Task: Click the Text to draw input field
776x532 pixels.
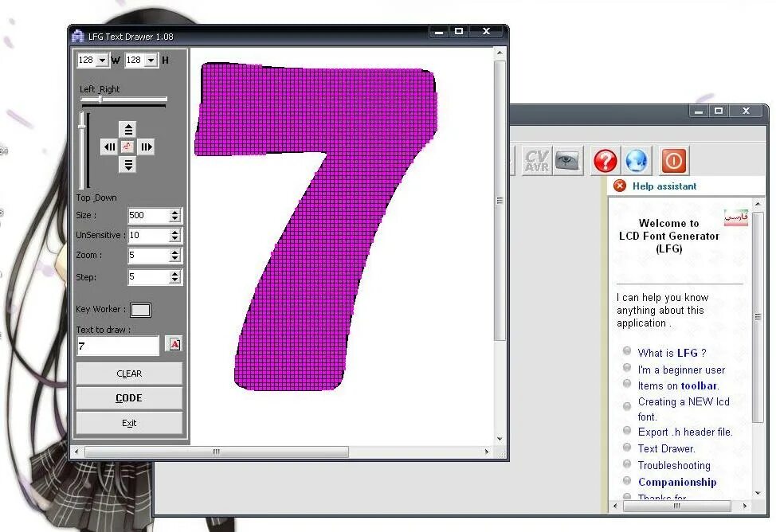Action: click(x=118, y=346)
